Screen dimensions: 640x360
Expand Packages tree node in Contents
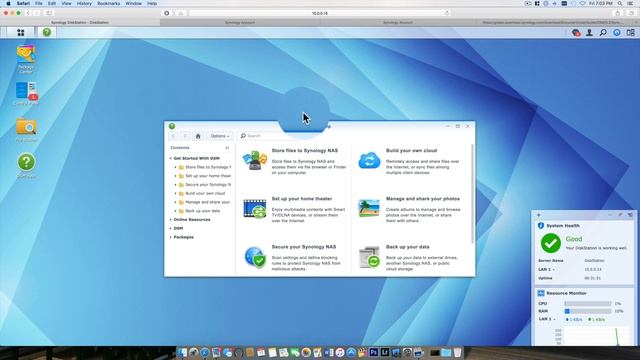[x=171, y=237]
